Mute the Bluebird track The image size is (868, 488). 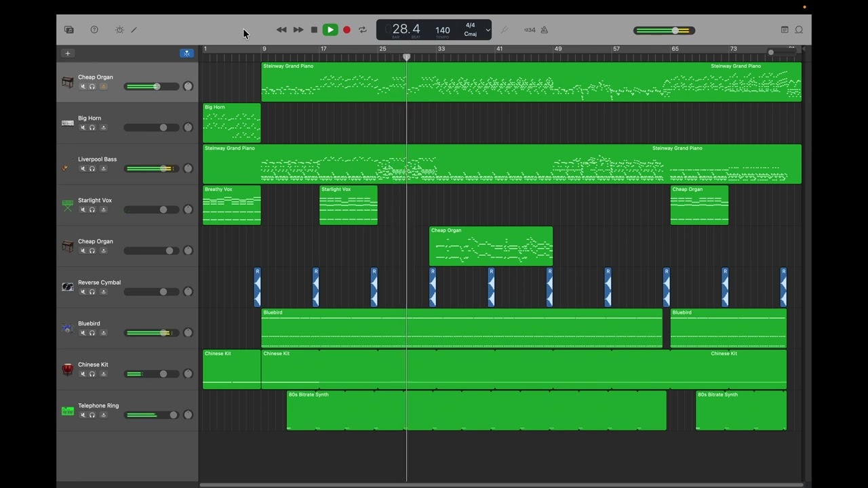click(83, 333)
